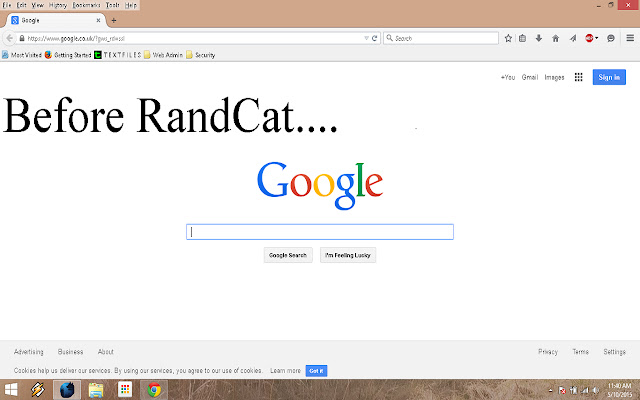Open the colorful grid taskbar app
Viewport: 640px width, 400px height.
pyautogui.click(x=125, y=389)
